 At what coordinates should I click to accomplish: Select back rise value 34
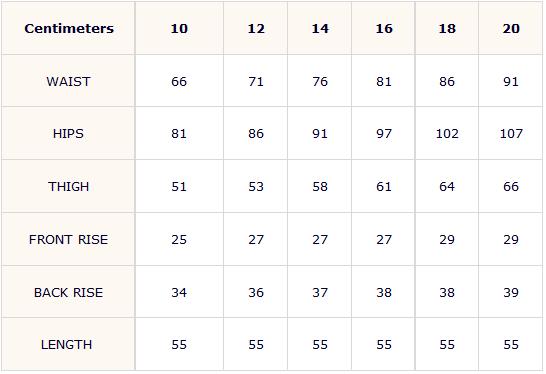tap(179, 293)
